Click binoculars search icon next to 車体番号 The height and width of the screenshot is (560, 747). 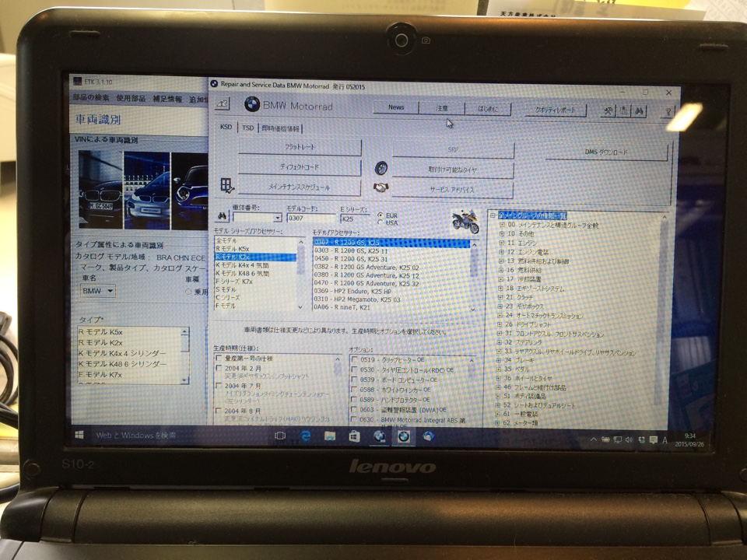click(223, 217)
